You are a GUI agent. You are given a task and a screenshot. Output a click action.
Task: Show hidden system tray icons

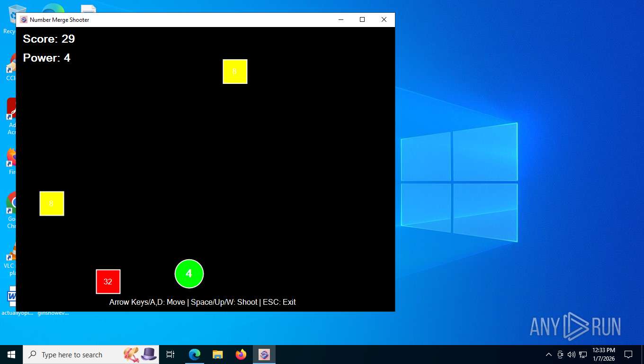pos(549,355)
